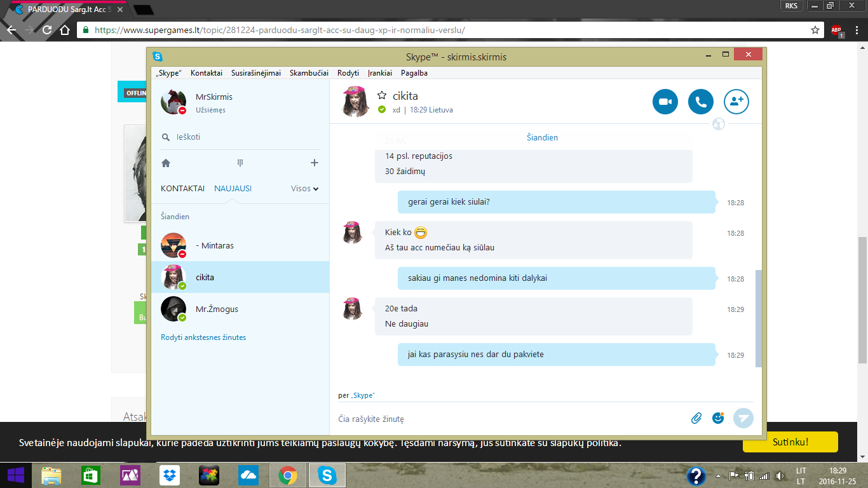Click the Chrome address bar
This screenshot has height=488, width=868.
[x=449, y=30]
